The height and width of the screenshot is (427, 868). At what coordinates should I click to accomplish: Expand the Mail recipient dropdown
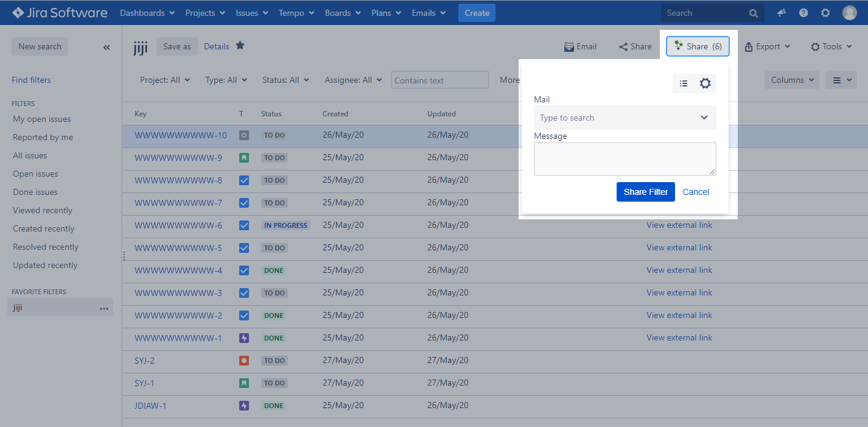pyautogui.click(x=704, y=118)
